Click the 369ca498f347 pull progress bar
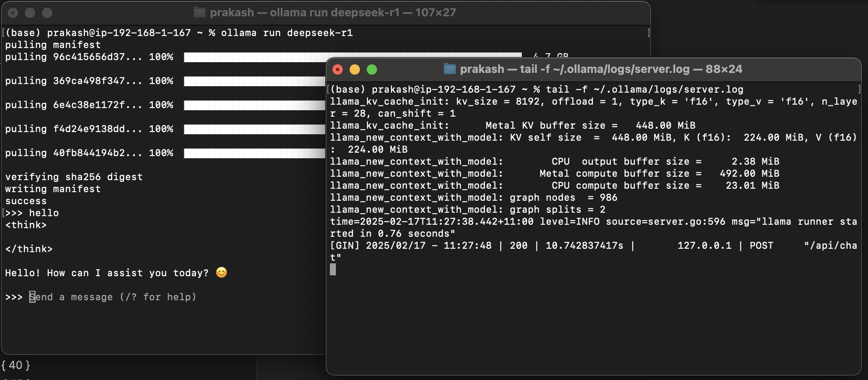The image size is (868, 380). point(254,81)
